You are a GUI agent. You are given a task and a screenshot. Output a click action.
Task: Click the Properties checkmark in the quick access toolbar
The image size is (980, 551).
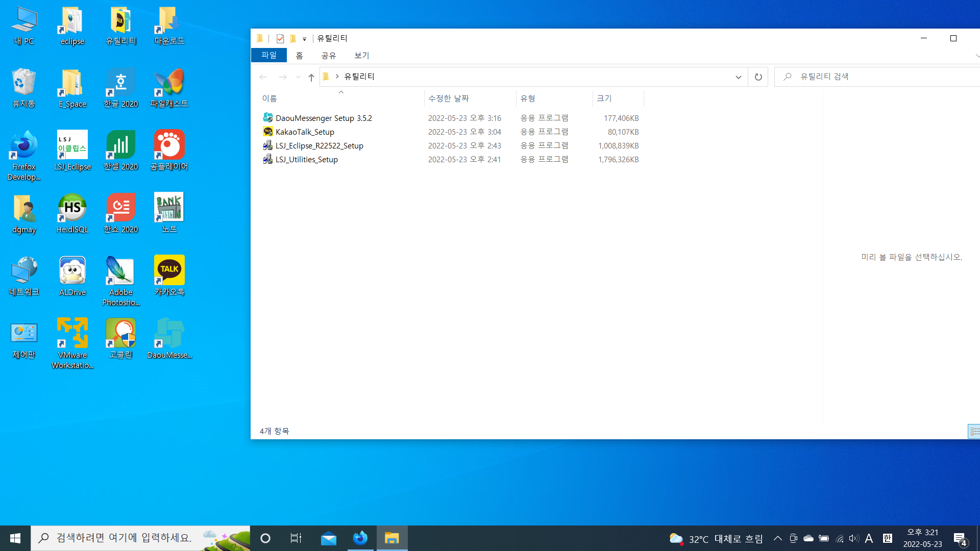280,38
